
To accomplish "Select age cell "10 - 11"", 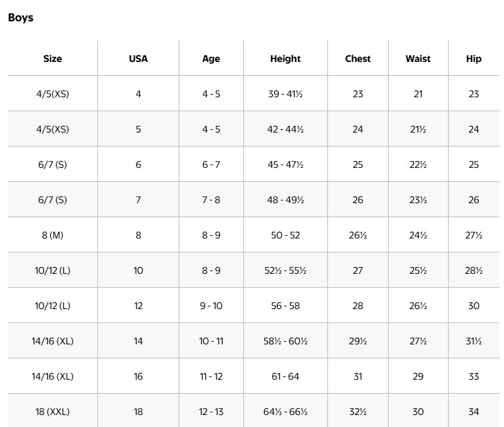I will click(x=211, y=341).
